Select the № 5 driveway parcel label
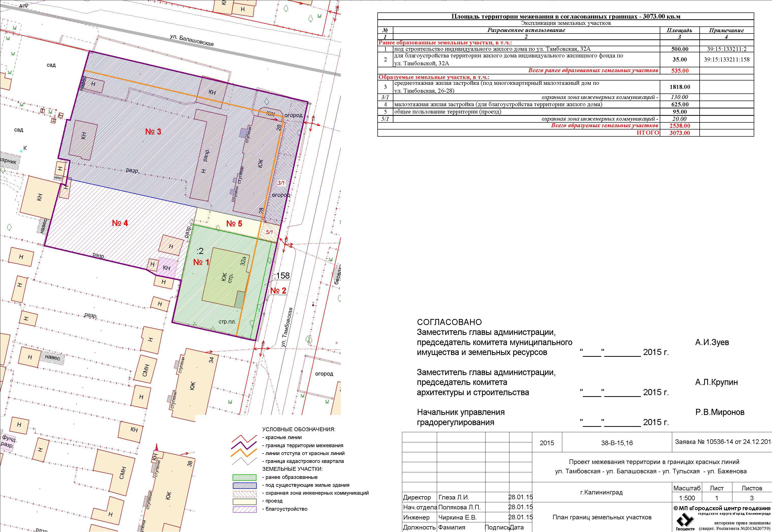Screen dimensions: 772x532 pyautogui.click(x=234, y=224)
